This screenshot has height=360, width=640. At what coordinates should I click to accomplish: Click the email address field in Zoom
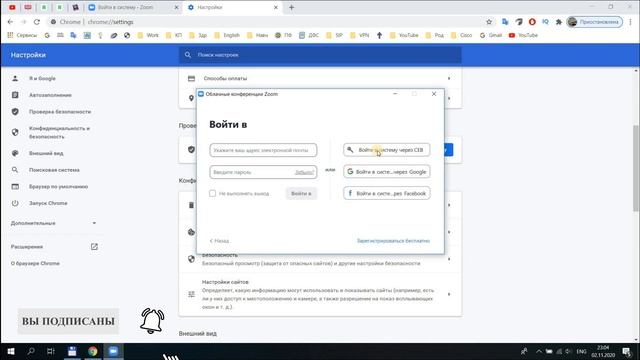pos(263,150)
